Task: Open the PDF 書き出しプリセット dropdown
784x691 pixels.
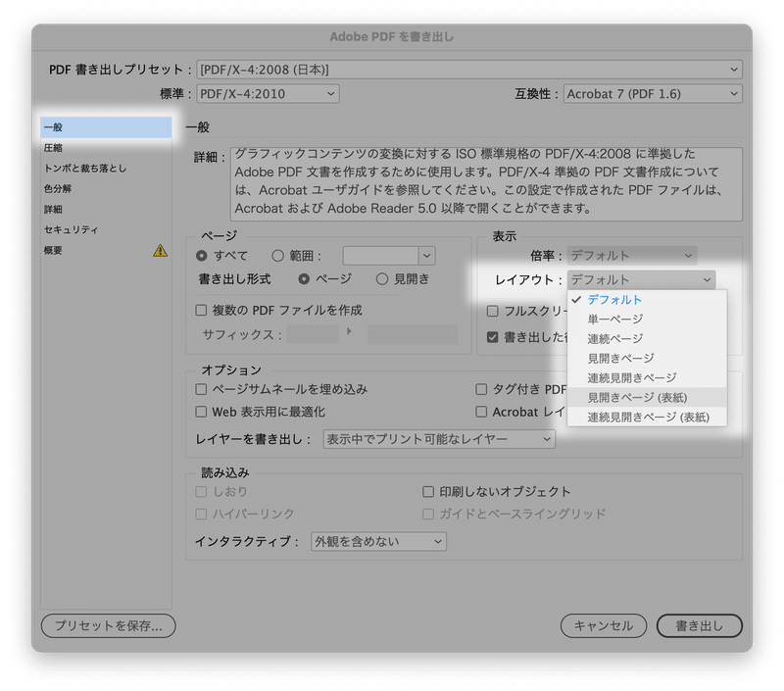Action: click(469, 70)
